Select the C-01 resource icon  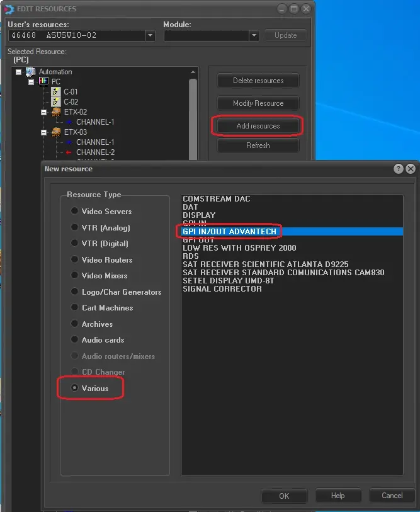pos(55,92)
